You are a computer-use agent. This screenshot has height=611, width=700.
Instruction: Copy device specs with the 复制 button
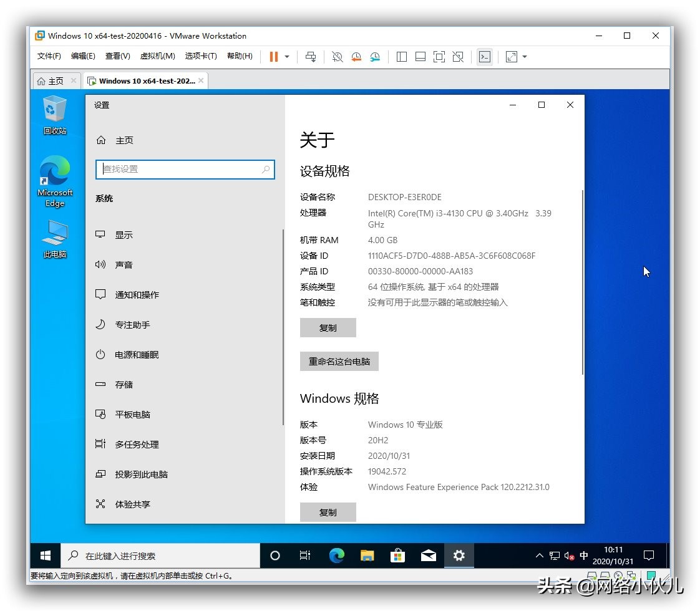(x=328, y=327)
